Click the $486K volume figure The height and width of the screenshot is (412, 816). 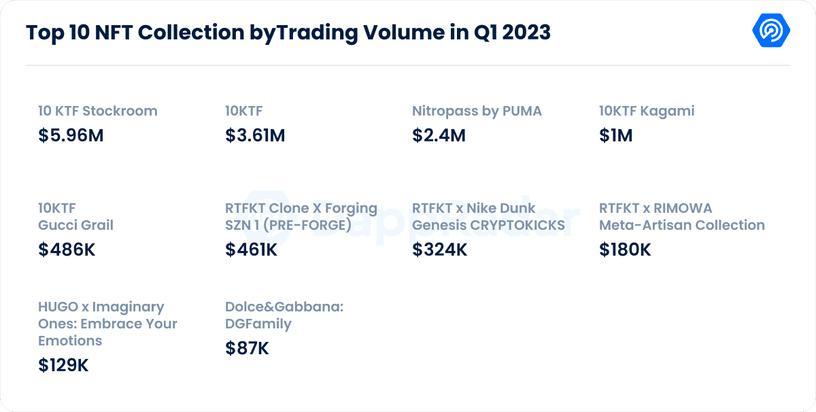pyautogui.click(x=66, y=249)
